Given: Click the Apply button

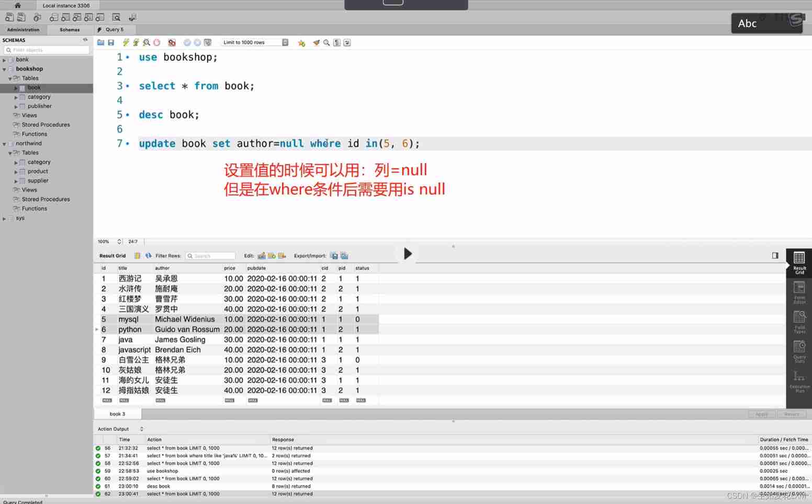Looking at the screenshot, I should 762,414.
